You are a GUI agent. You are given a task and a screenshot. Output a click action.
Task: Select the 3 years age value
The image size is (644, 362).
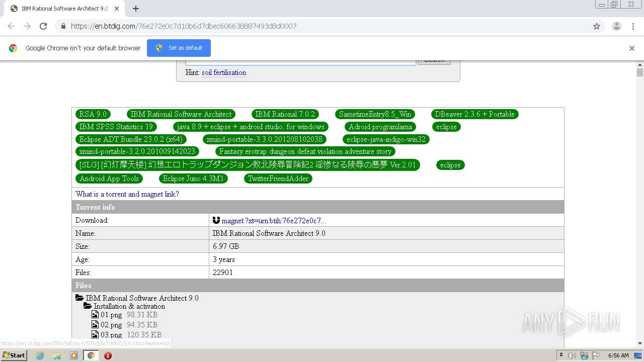click(x=224, y=259)
